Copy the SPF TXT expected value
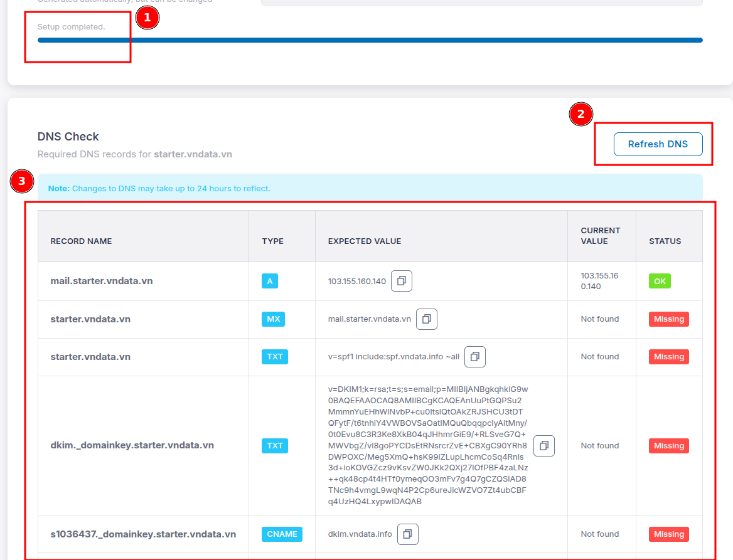Screen dimensions: 733x560 click(475, 357)
